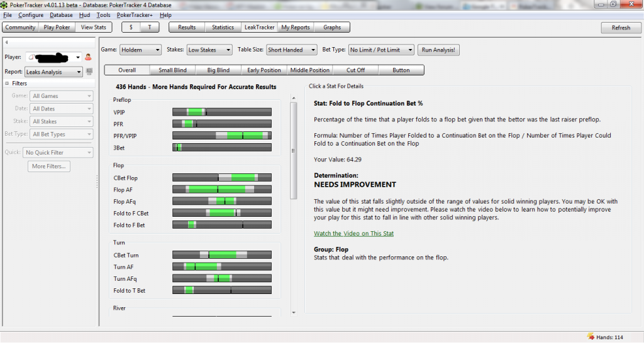Image resolution: width=644 pixels, height=343 pixels.
Task: Switch to the Play Poker section
Action: pos(57,27)
